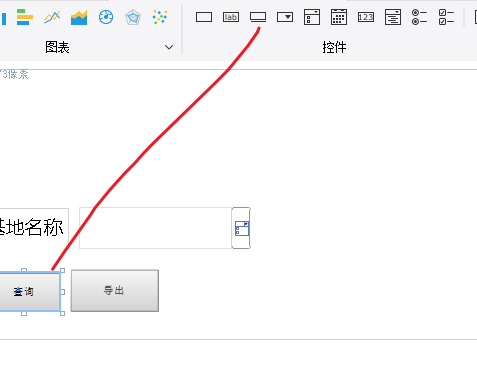Expand the 图表 chart group chevron
This screenshot has height=372, width=477.
click(169, 47)
